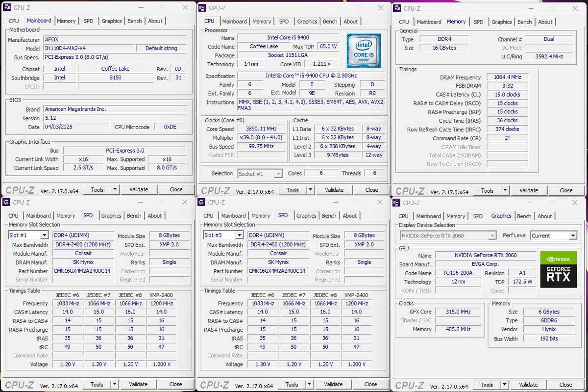Click the CPU-Z title icon in the RTX 2060 Graphics window
Screen dimensions: 588x392
397,203
